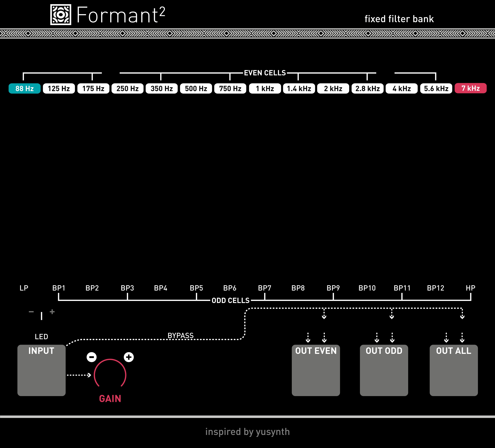Select the 1.4 kHz band label
Viewport: 495px width, 448px height.
(299, 88)
